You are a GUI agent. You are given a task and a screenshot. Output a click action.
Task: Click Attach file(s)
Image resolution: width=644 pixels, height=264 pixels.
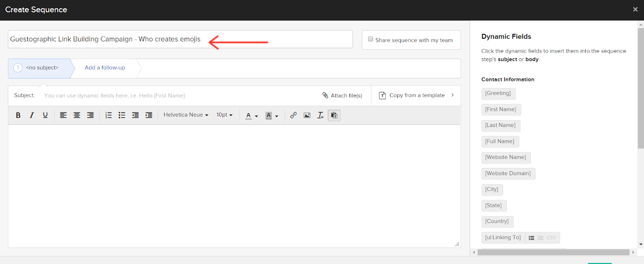point(342,96)
